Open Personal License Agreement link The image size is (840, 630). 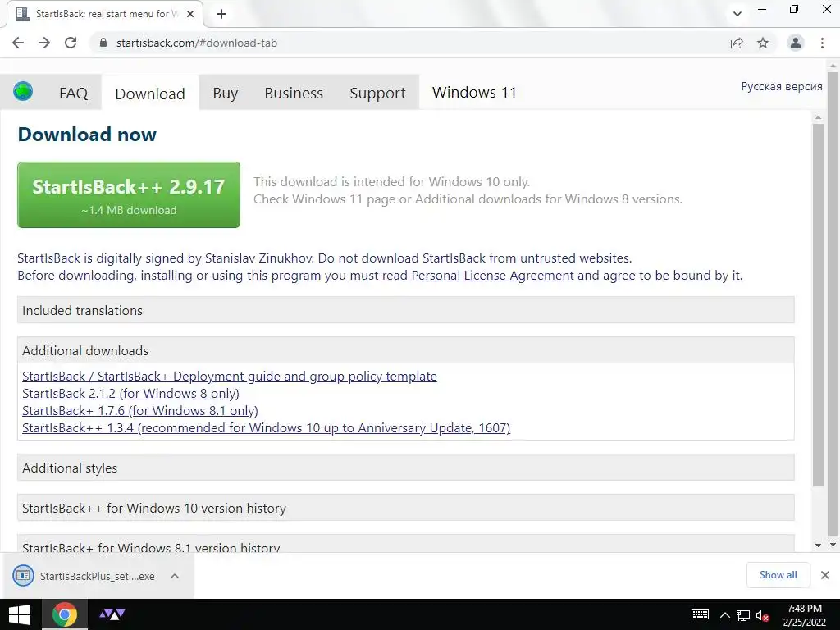coord(492,276)
